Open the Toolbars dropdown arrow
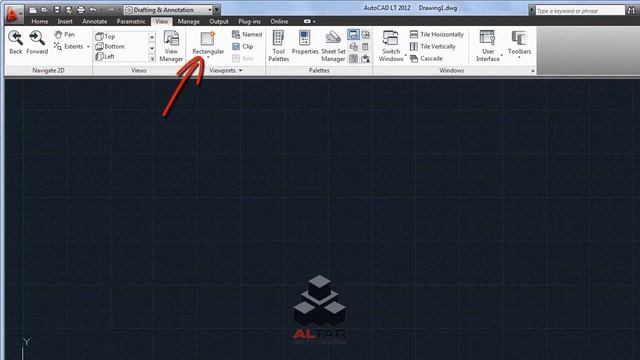The height and width of the screenshot is (360, 640). coord(519,58)
